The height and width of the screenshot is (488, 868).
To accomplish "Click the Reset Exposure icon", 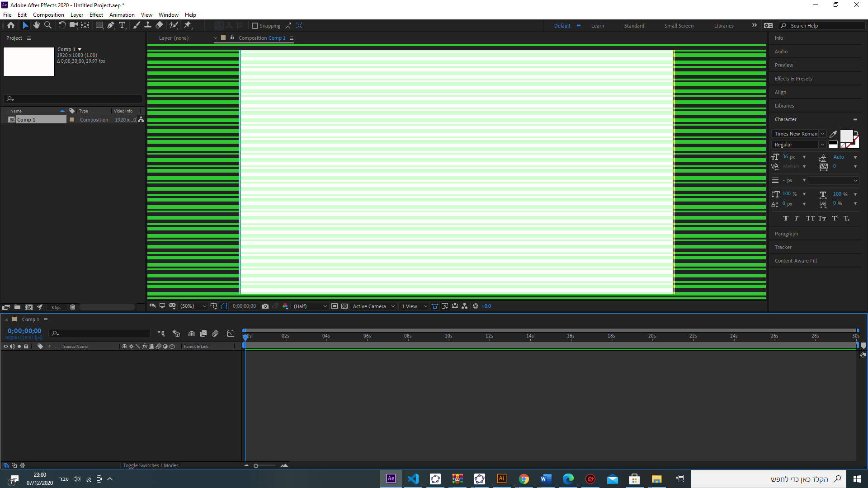I will [x=476, y=306].
